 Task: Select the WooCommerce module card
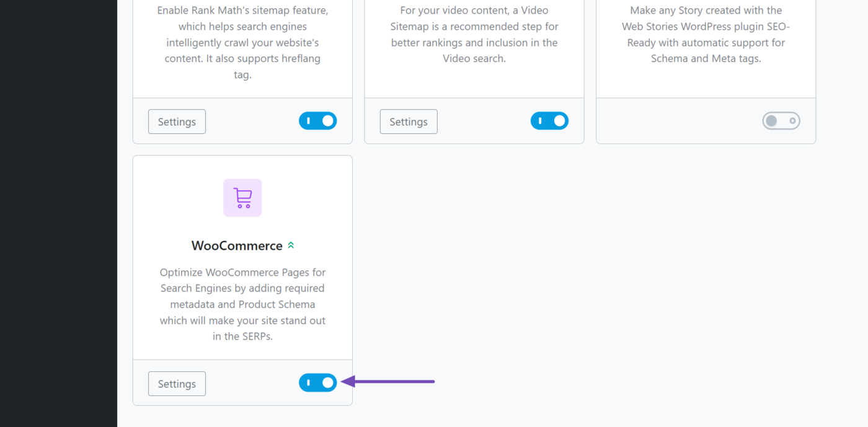[x=242, y=279]
